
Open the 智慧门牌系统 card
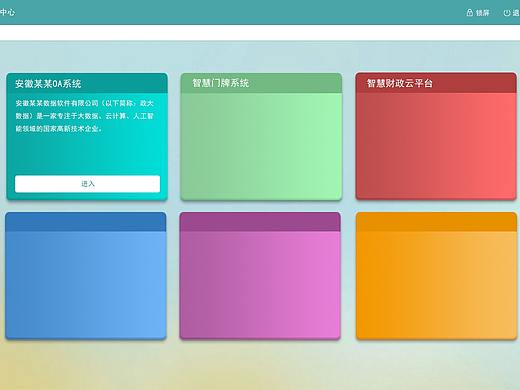[x=261, y=137]
